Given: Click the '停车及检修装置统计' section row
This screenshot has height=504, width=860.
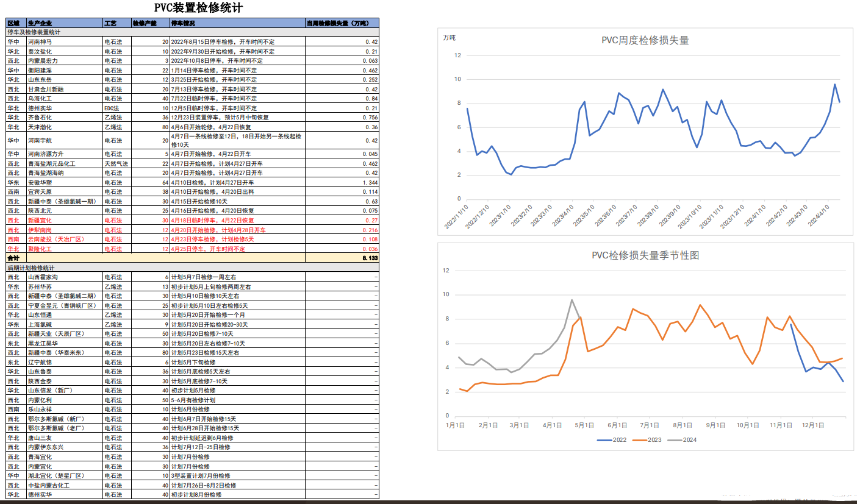Looking at the screenshot, I should click(193, 32).
